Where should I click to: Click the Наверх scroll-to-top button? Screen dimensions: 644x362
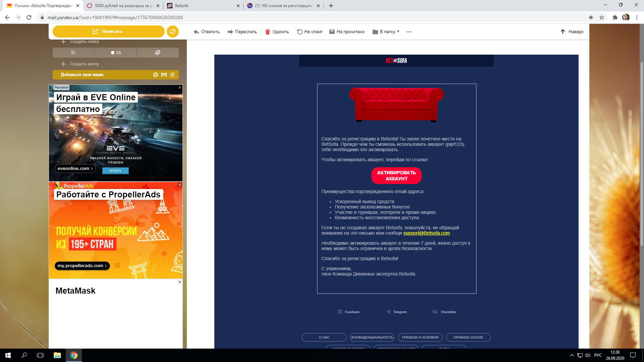tap(572, 32)
